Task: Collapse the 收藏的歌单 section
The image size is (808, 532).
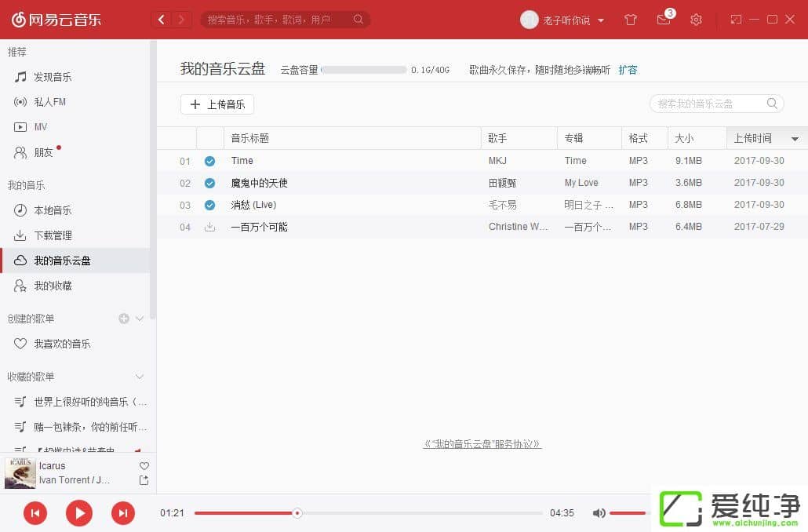Action: tap(140, 377)
